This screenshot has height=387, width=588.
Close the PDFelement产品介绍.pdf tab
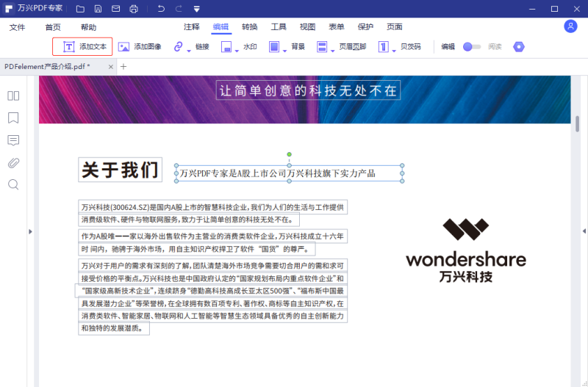(111, 67)
